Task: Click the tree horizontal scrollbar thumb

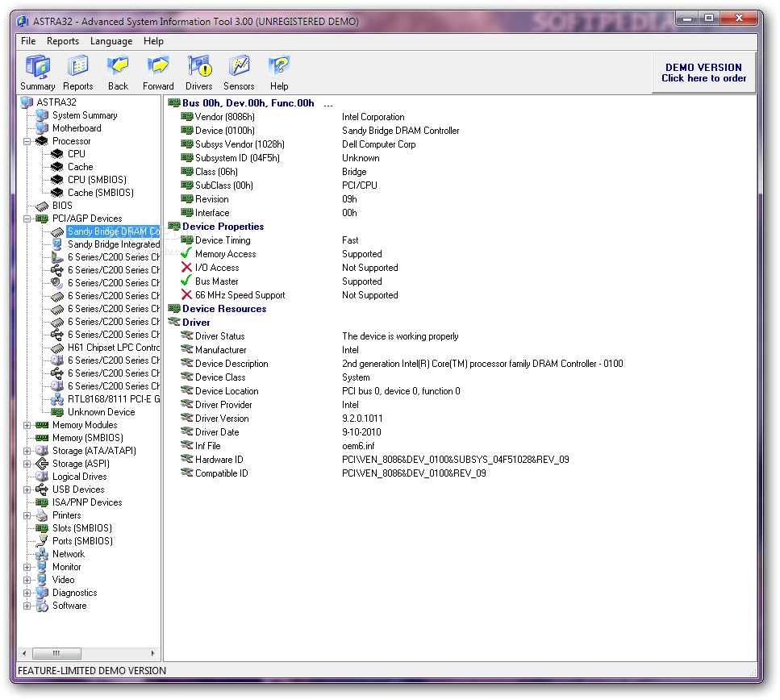Action: pyautogui.click(x=56, y=653)
